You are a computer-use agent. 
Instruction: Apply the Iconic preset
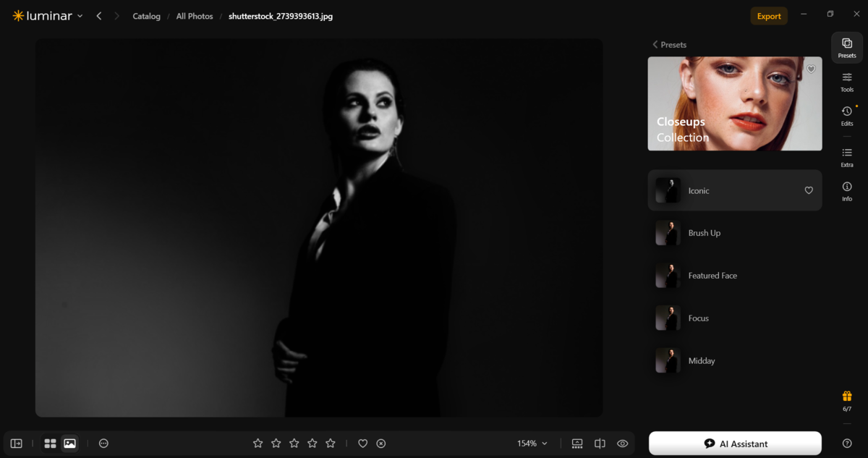(x=735, y=190)
